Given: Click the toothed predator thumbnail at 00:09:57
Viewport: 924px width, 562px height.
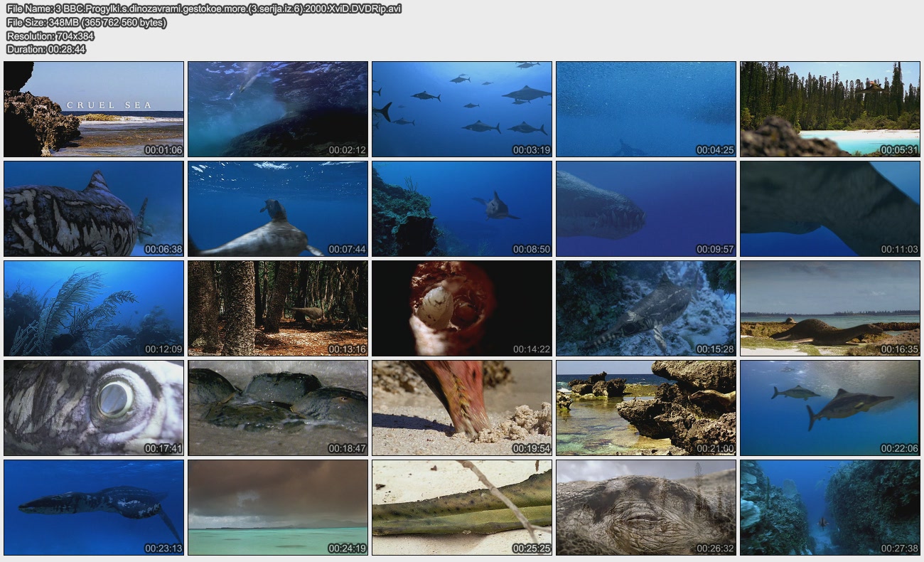Looking at the screenshot, I should (x=645, y=208).
